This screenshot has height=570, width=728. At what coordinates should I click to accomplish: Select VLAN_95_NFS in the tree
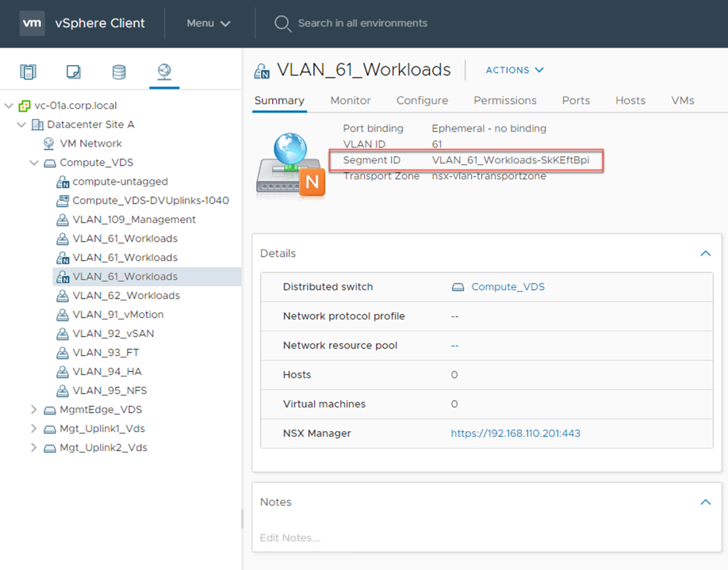[109, 391]
